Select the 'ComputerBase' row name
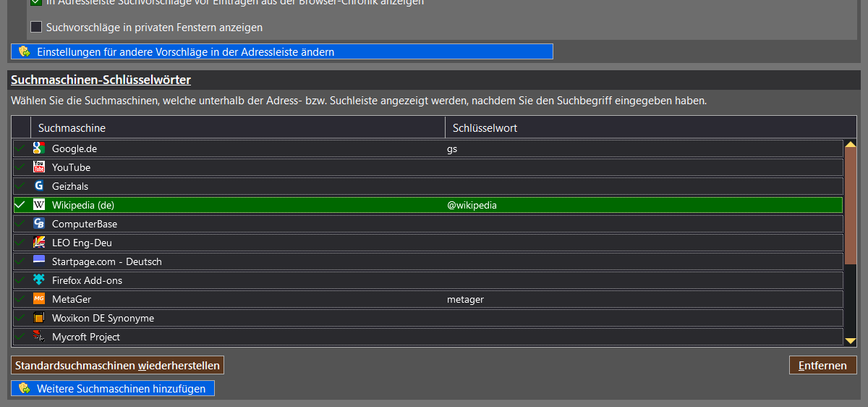Image resolution: width=868 pixels, height=407 pixels. point(85,224)
